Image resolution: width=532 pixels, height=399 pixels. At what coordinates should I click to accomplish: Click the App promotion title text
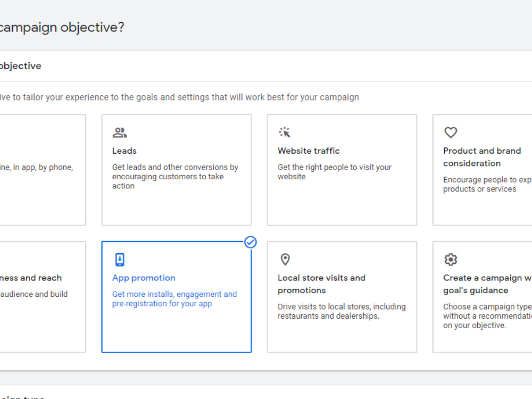click(x=144, y=278)
